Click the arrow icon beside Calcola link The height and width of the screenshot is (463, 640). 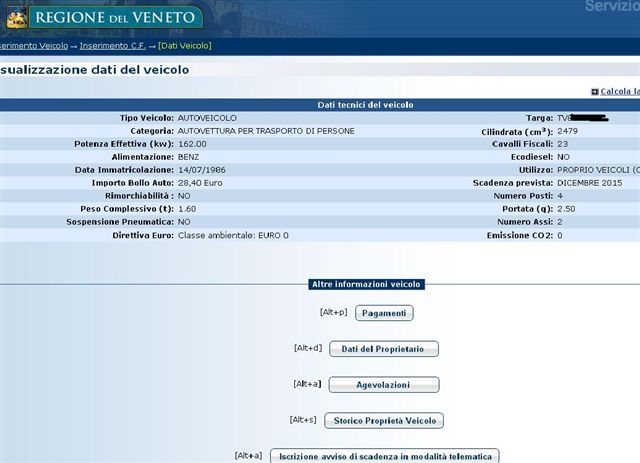point(595,92)
